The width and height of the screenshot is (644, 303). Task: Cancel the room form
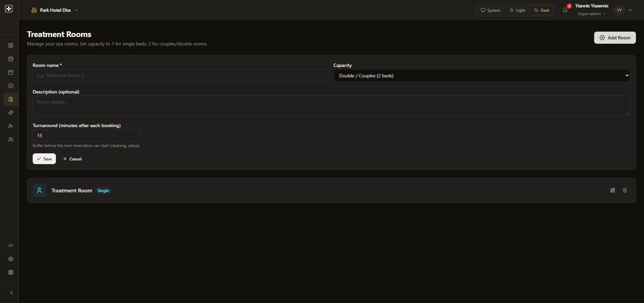coord(72,159)
